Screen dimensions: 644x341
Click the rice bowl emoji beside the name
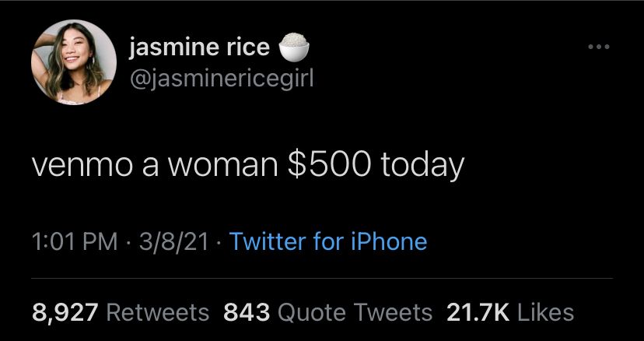click(294, 47)
